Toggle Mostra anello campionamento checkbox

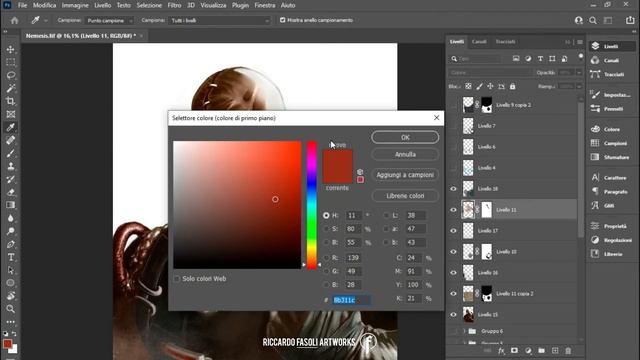(x=282, y=20)
